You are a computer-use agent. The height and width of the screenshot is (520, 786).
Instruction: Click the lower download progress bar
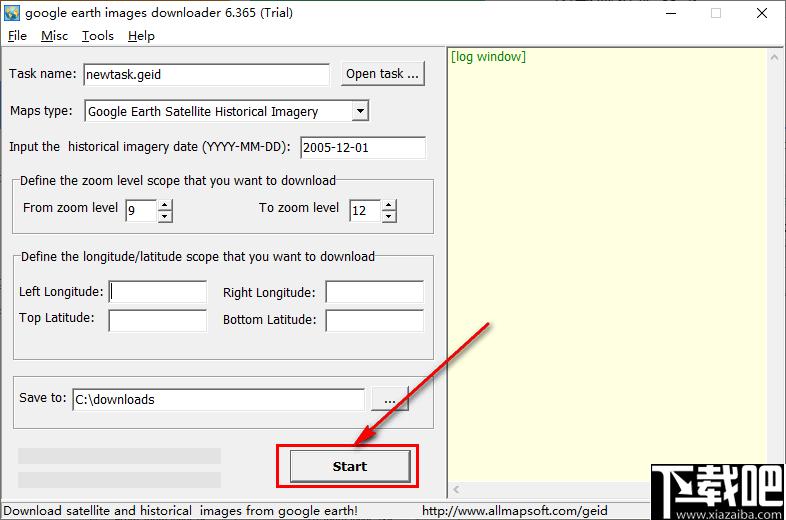pyautogui.click(x=119, y=480)
